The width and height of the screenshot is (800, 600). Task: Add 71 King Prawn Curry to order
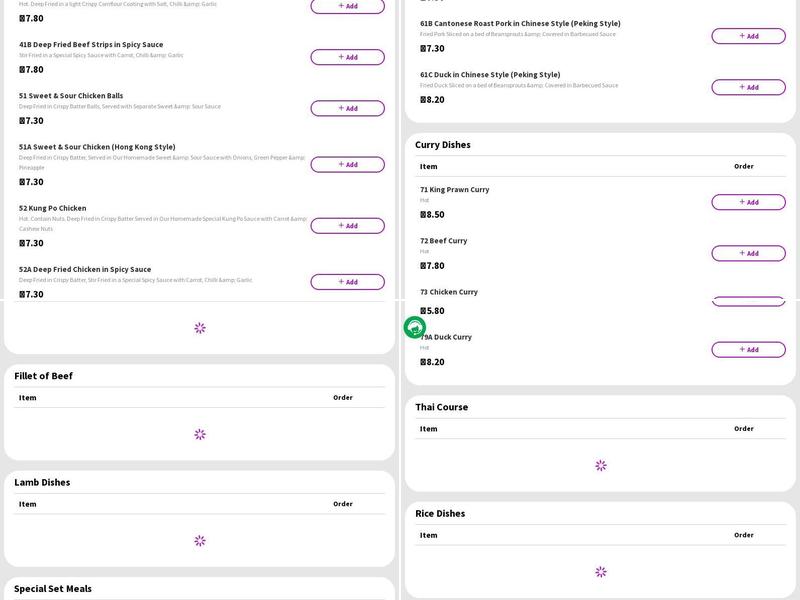coord(748,202)
